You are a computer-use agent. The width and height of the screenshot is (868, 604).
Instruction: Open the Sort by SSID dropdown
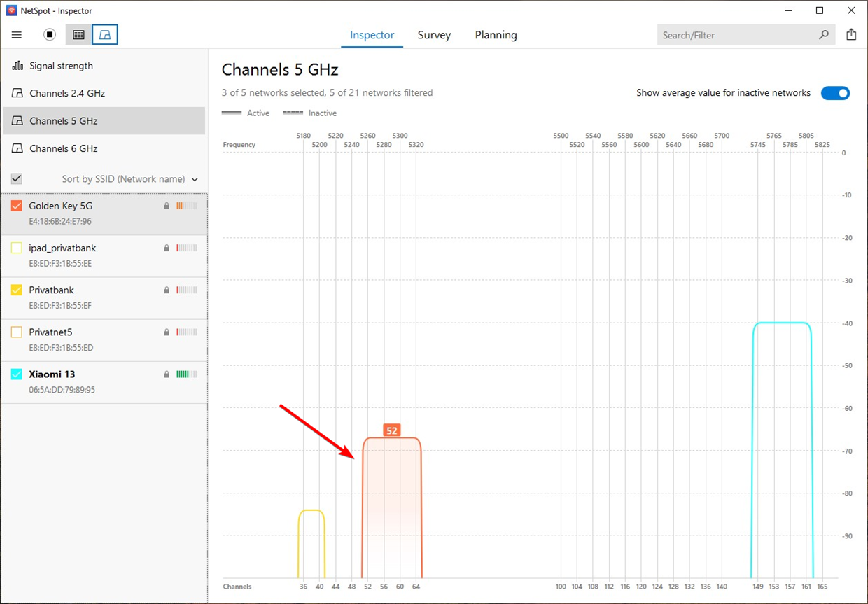(130, 178)
